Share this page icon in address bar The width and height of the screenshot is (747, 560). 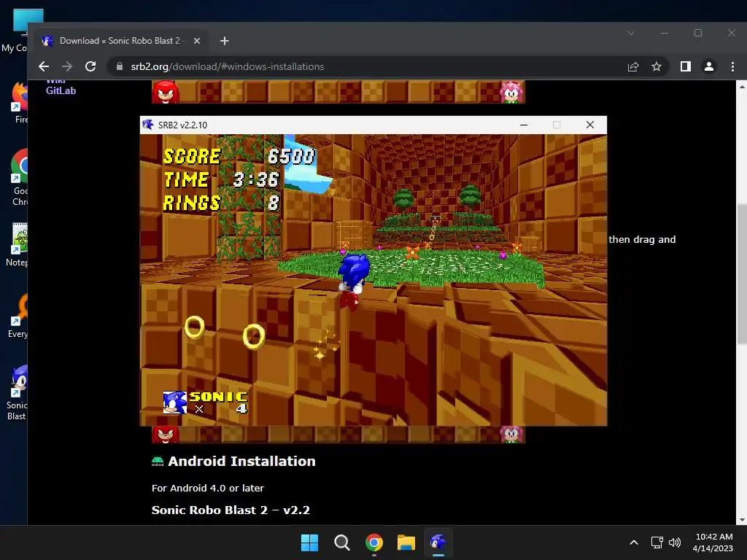tap(633, 66)
